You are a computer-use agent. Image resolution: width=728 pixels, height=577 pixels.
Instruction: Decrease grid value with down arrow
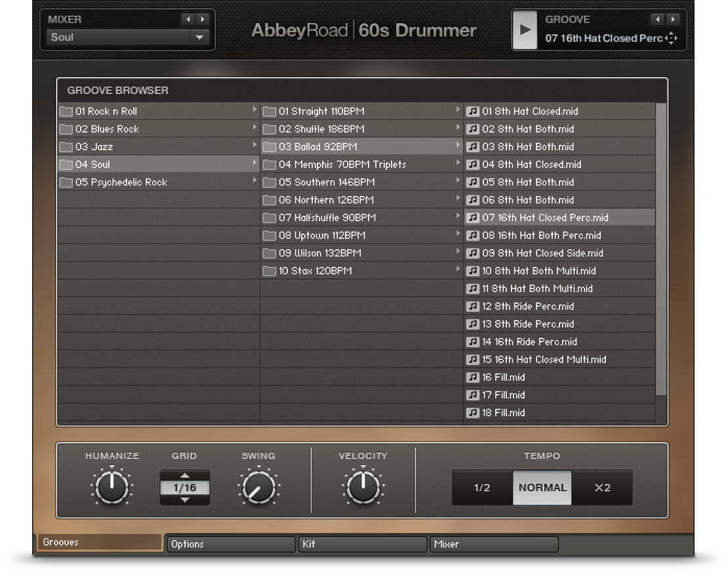[x=185, y=500]
